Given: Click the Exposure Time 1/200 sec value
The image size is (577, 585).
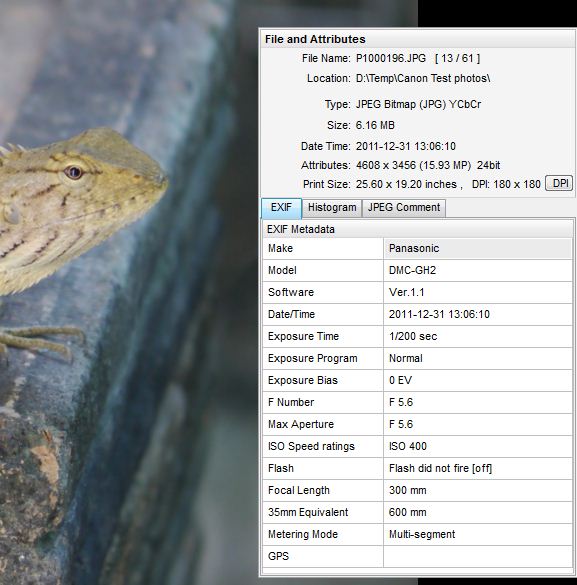Looking at the screenshot, I should (413, 337).
